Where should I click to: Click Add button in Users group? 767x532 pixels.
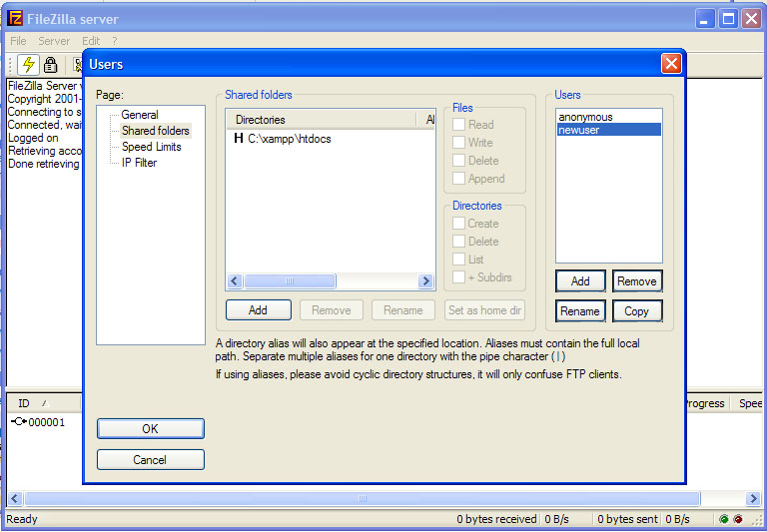(580, 281)
